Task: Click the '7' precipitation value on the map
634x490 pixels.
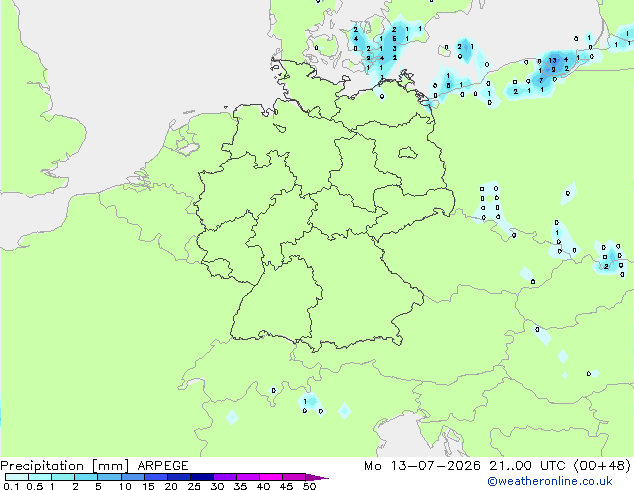Action: tap(541, 80)
